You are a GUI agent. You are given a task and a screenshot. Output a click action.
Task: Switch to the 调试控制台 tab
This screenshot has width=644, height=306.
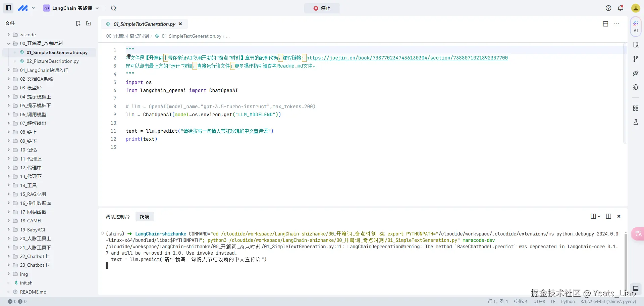click(117, 217)
